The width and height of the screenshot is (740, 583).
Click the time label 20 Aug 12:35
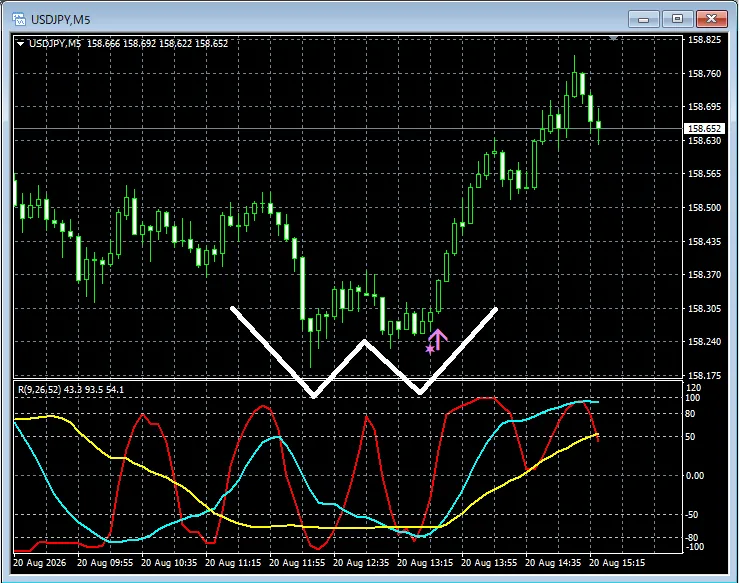(x=361, y=563)
